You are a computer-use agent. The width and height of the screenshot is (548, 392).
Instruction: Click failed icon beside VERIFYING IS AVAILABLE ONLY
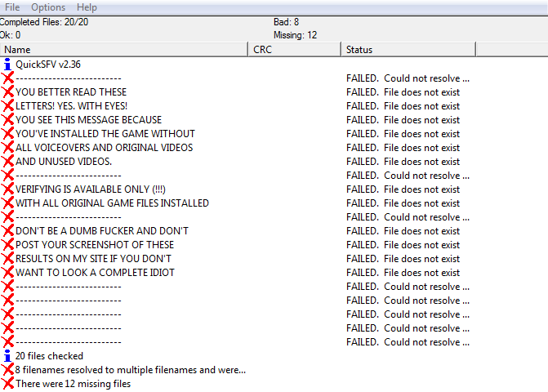click(8, 189)
